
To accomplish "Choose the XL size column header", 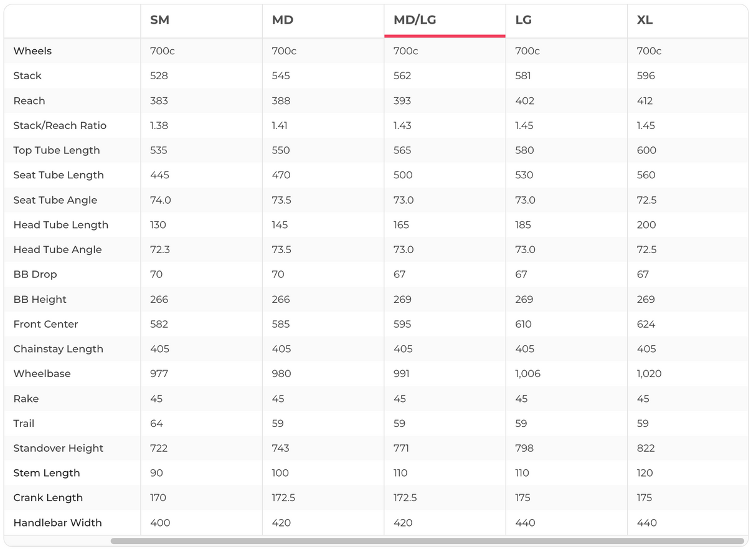I will (645, 20).
